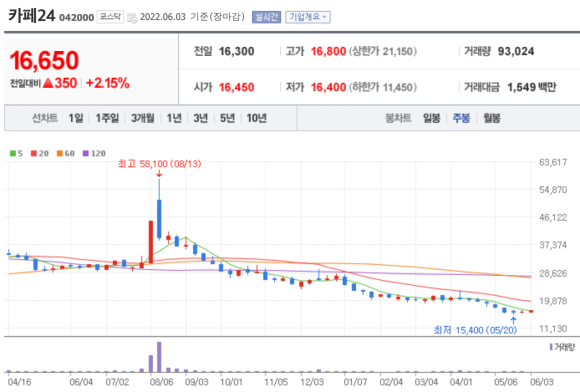Viewport: 580px width, 392px height.
Task: Click the 06/03 date axis label
Action: (x=542, y=382)
